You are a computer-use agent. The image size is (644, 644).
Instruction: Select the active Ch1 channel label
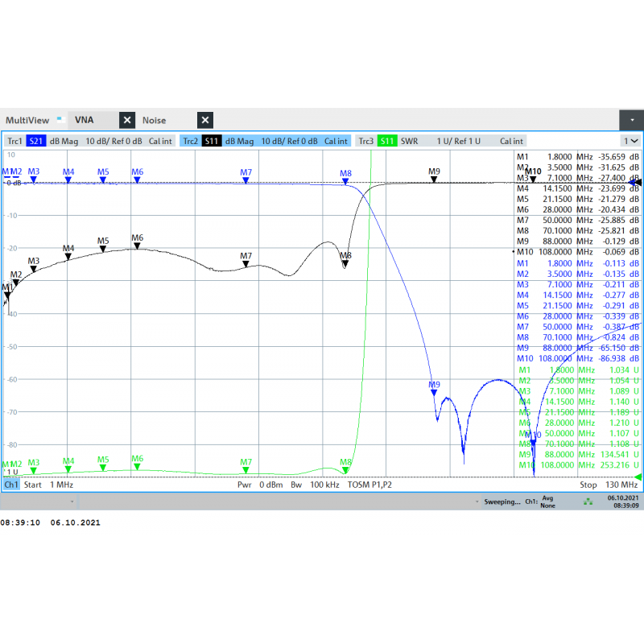coord(11,485)
